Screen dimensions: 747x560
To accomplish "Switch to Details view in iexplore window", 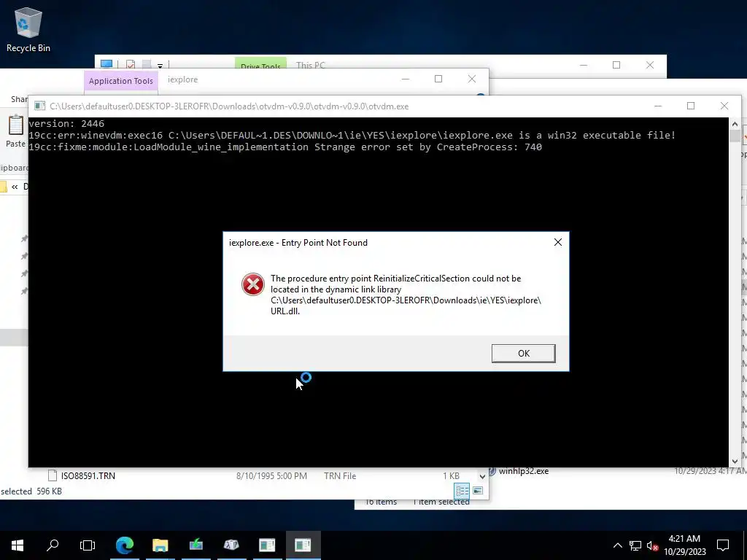I will 462,491.
